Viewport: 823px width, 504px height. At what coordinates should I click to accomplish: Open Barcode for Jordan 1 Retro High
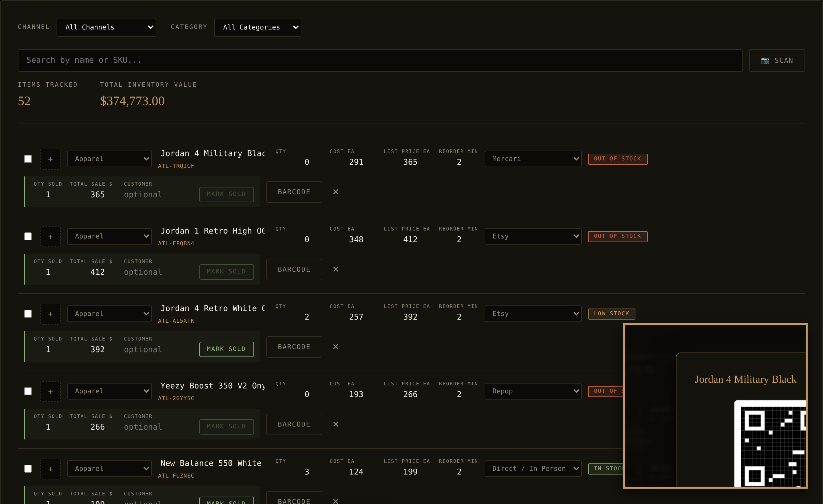294,269
